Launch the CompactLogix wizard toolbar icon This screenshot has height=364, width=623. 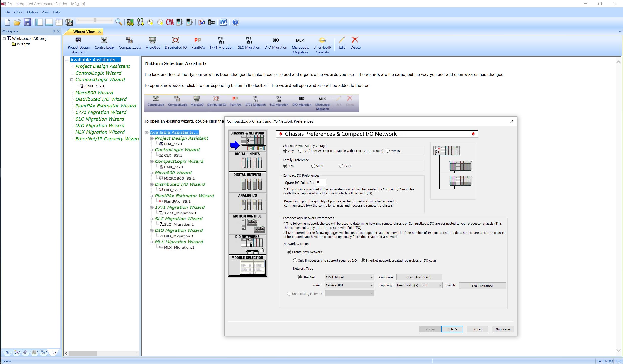(130, 43)
